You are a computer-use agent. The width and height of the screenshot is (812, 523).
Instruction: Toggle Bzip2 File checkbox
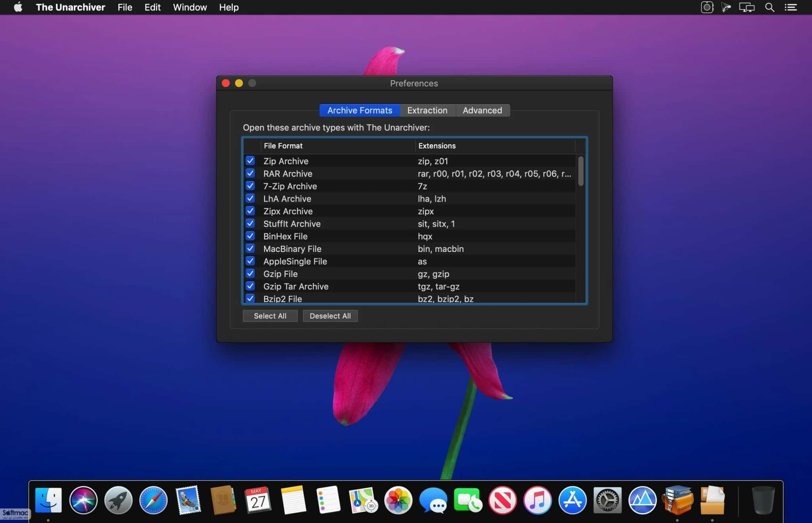[x=250, y=298]
